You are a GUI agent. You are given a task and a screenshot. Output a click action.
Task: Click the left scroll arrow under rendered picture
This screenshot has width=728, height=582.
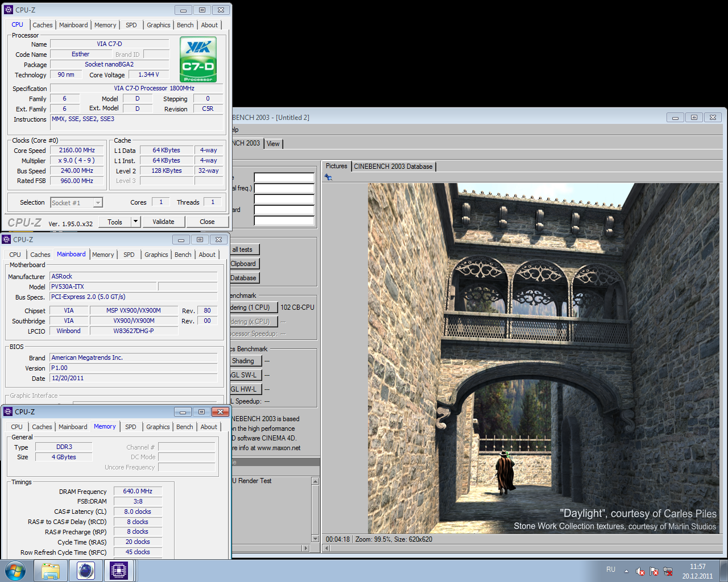[326, 548]
